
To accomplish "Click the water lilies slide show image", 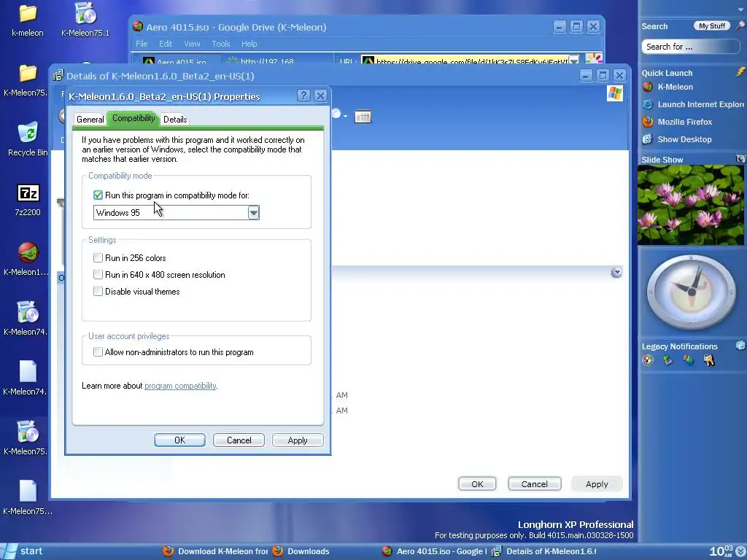I will click(691, 205).
